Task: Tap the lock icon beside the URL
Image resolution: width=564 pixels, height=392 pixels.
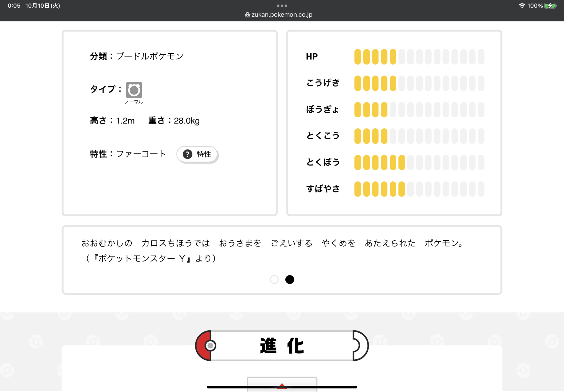Action: tap(247, 15)
